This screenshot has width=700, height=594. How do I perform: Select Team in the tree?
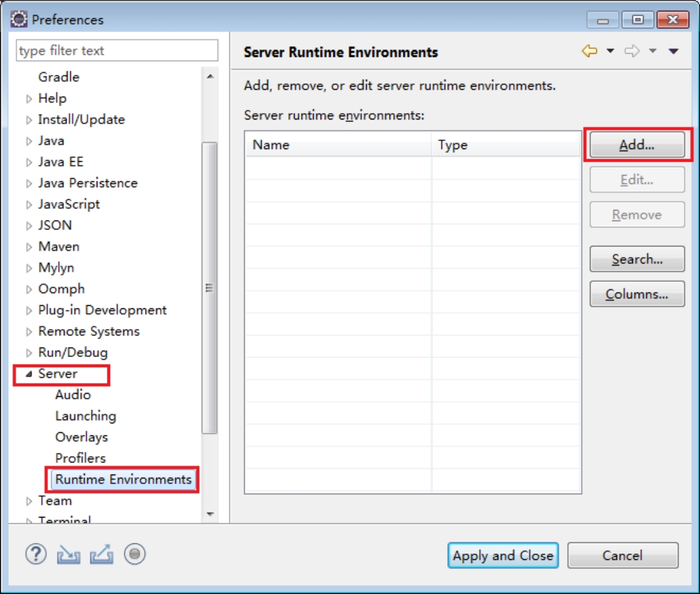[x=55, y=500]
